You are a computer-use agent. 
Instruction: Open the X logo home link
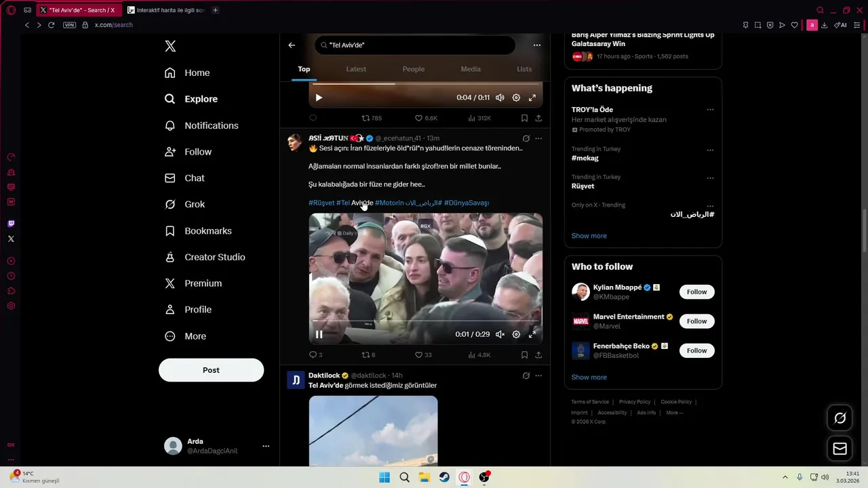pyautogui.click(x=170, y=46)
